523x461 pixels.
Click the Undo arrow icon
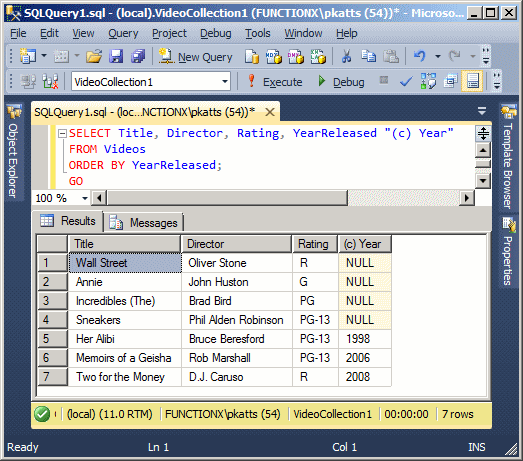point(420,56)
